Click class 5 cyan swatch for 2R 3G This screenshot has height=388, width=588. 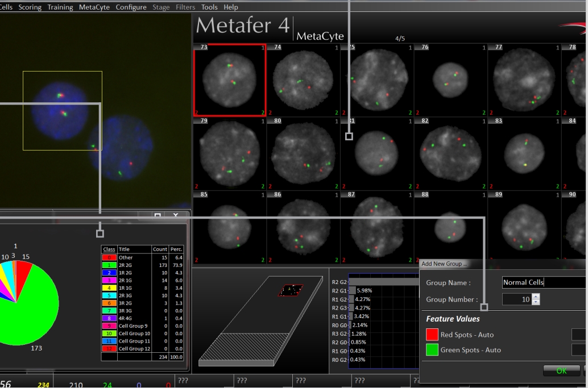pos(109,295)
